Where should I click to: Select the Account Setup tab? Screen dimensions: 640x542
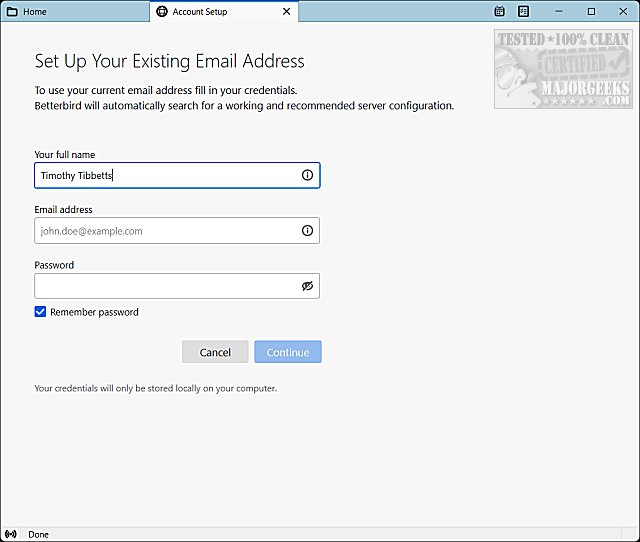pos(215,12)
